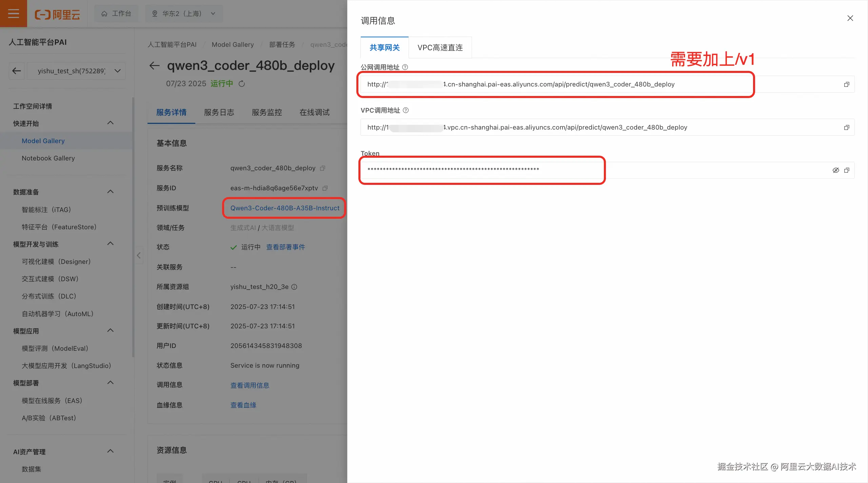Viewport: 868px width, 483px height.
Task: Click 人工智能平台PAI breadcrumb
Action: [x=172, y=44]
